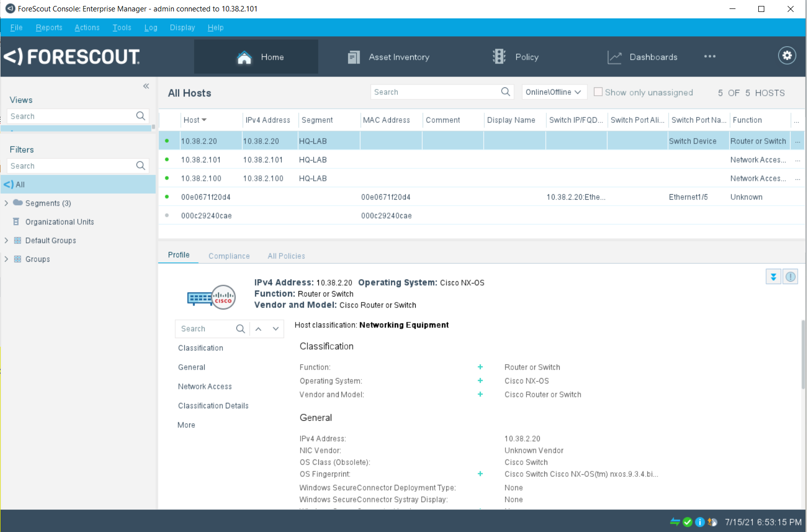Screen dimensions: 807x532
Task: Jump to next search result down arrow
Action: 276,329
